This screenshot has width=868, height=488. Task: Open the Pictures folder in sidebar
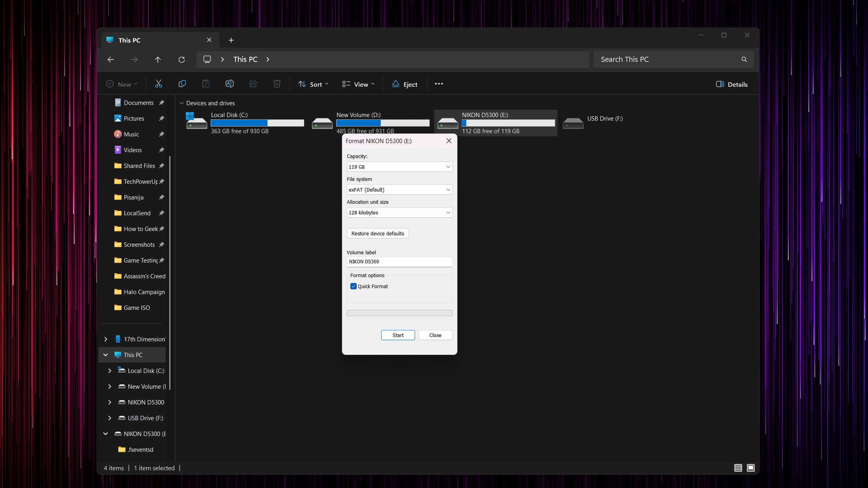pos(134,119)
